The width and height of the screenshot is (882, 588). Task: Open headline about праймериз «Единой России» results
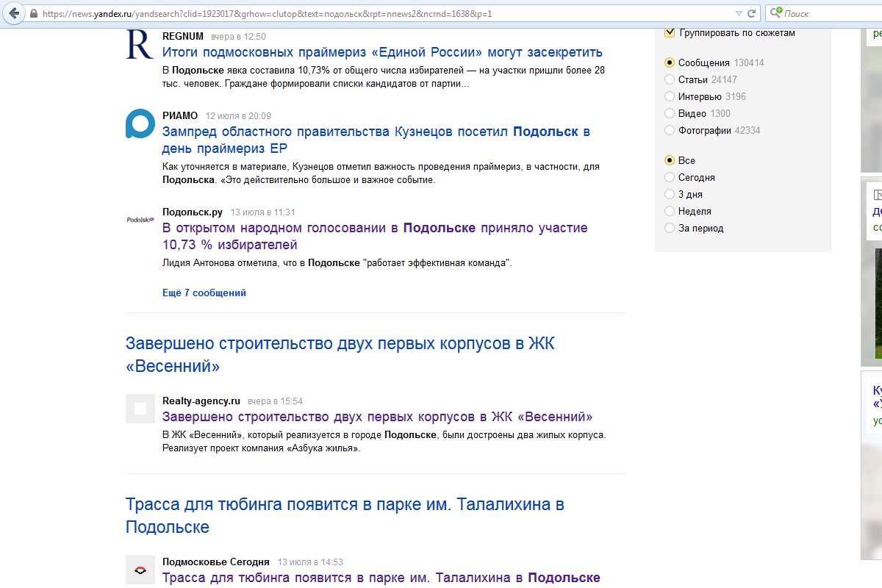(382, 52)
